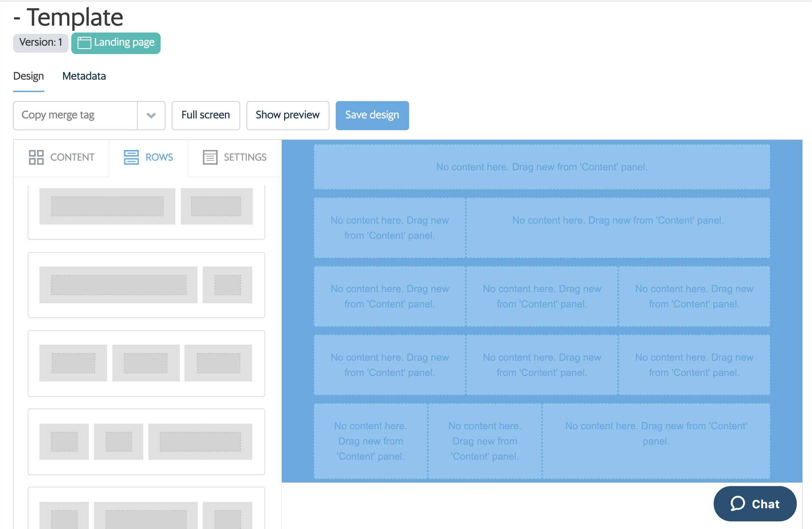Select the Design tab
The height and width of the screenshot is (529, 812).
(x=28, y=76)
